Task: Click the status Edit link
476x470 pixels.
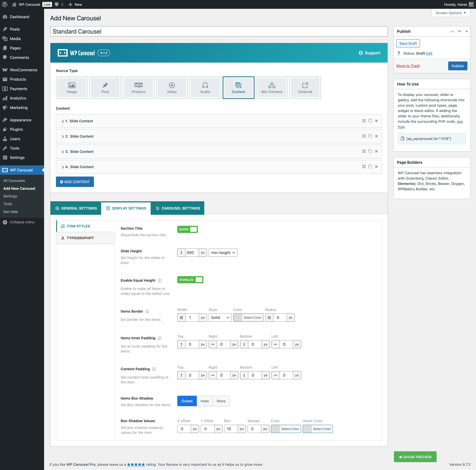Action: [429, 53]
